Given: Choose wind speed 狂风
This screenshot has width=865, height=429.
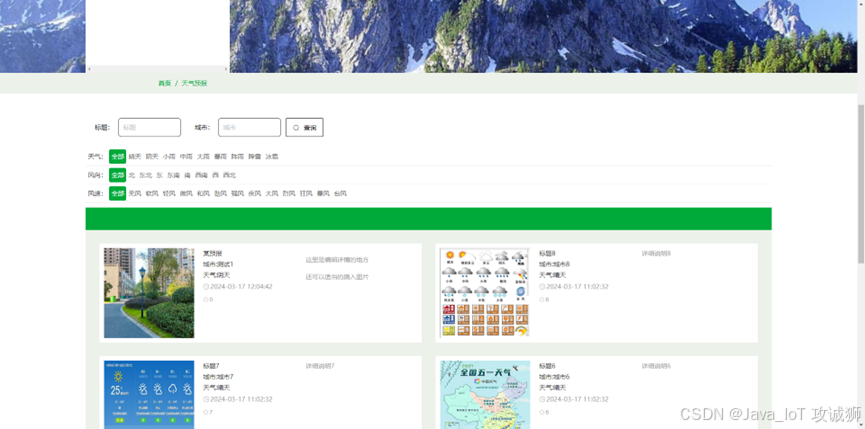Looking at the screenshot, I should point(306,194).
